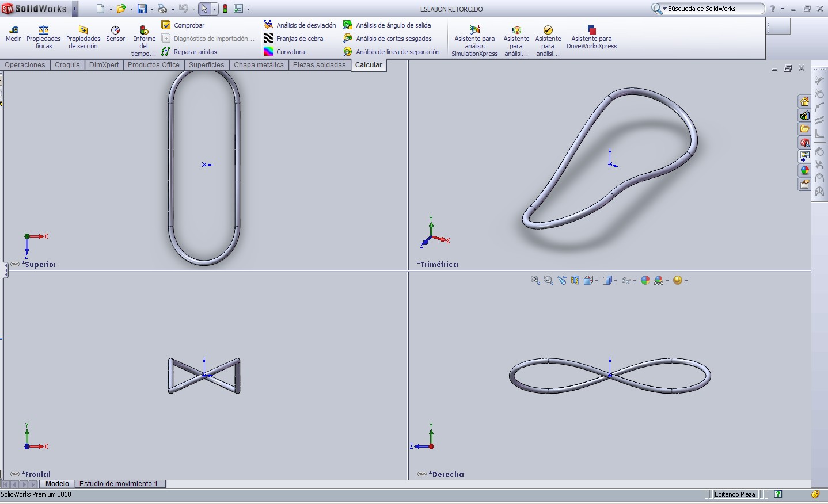Image resolution: width=828 pixels, height=504 pixels.
Task: Select the Modelo bottom tab
Action: (x=57, y=484)
